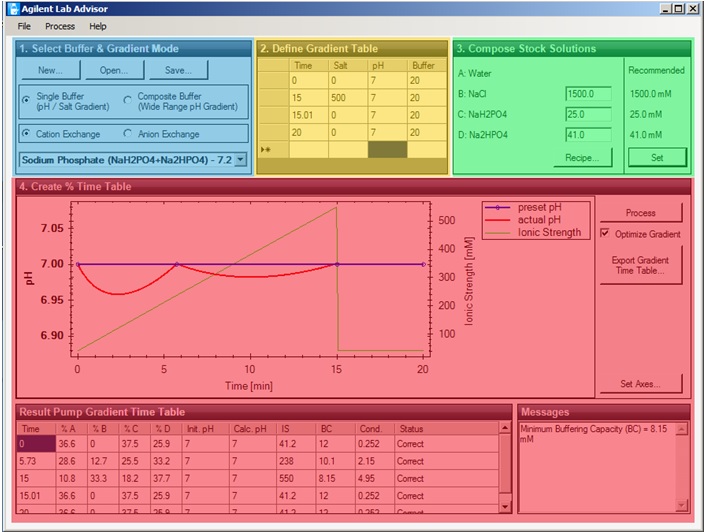Select Composite Buffer radio option

(128, 100)
